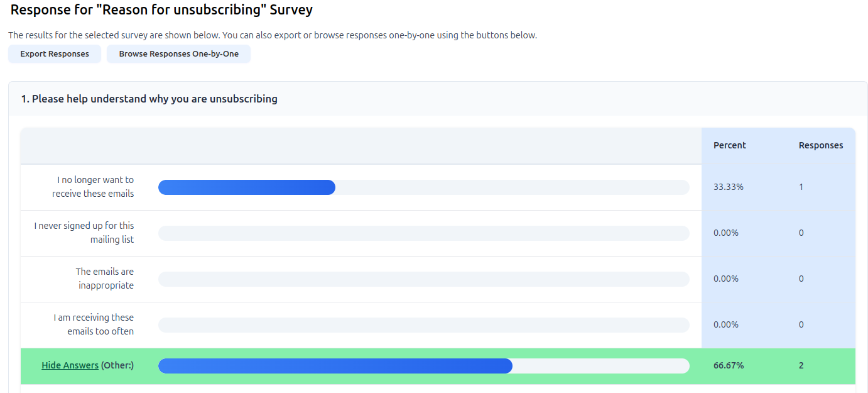
Task: Click "The emails are inappropriate" label
Action: (105, 279)
